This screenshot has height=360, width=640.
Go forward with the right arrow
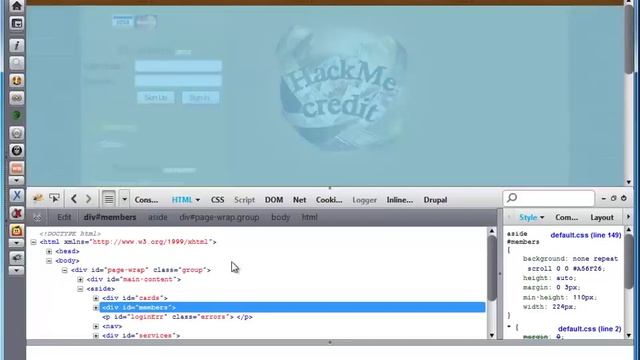pyautogui.click(x=88, y=199)
